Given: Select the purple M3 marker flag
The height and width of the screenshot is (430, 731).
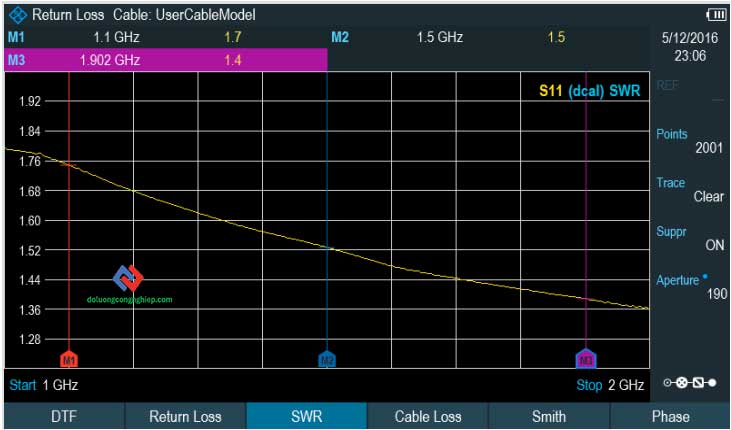Looking at the screenshot, I should click(x=586, y=358).
